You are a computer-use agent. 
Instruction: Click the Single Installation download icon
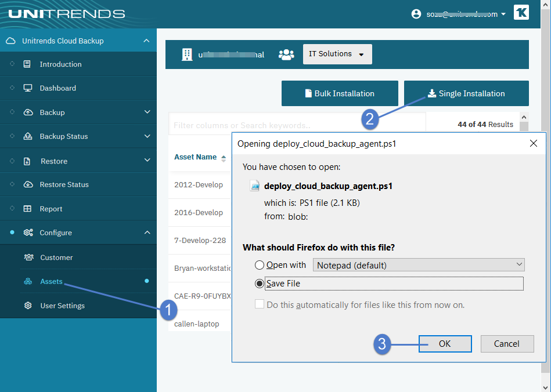point(431,93)
